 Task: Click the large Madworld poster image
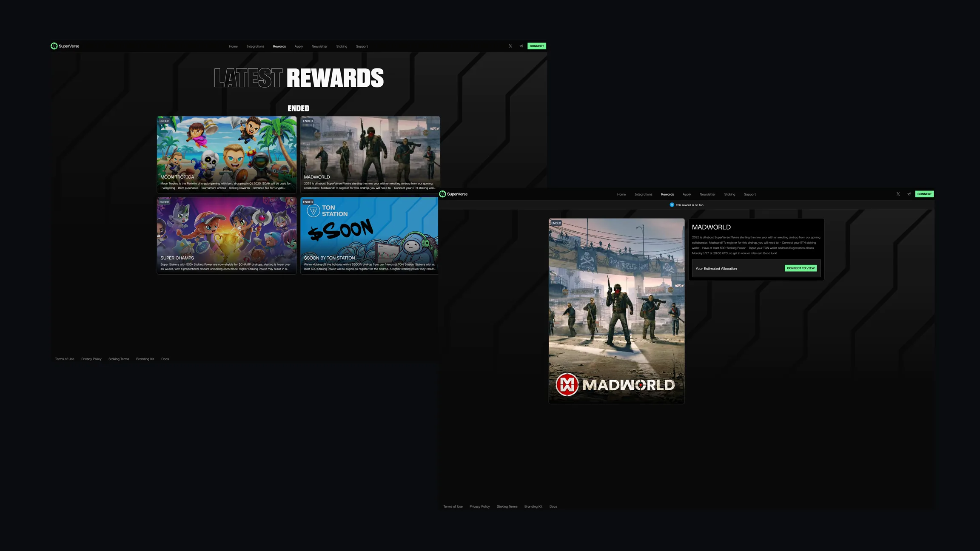tap(616, 311)
